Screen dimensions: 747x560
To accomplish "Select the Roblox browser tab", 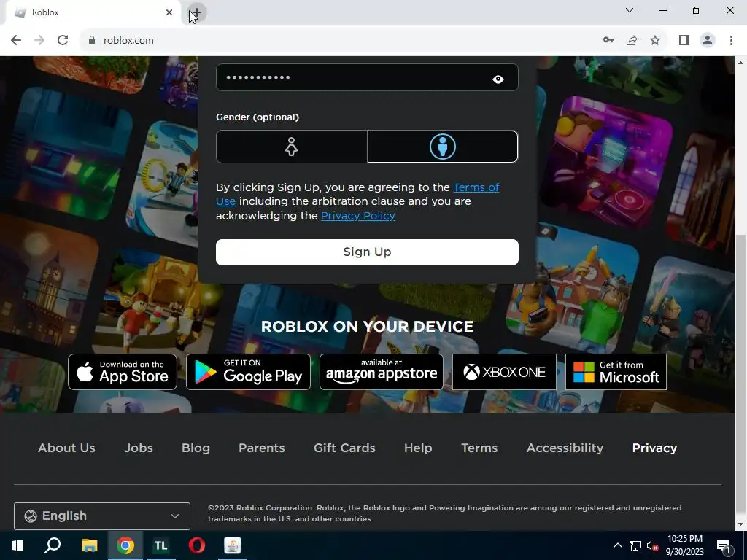I will (x=93, y=13).
